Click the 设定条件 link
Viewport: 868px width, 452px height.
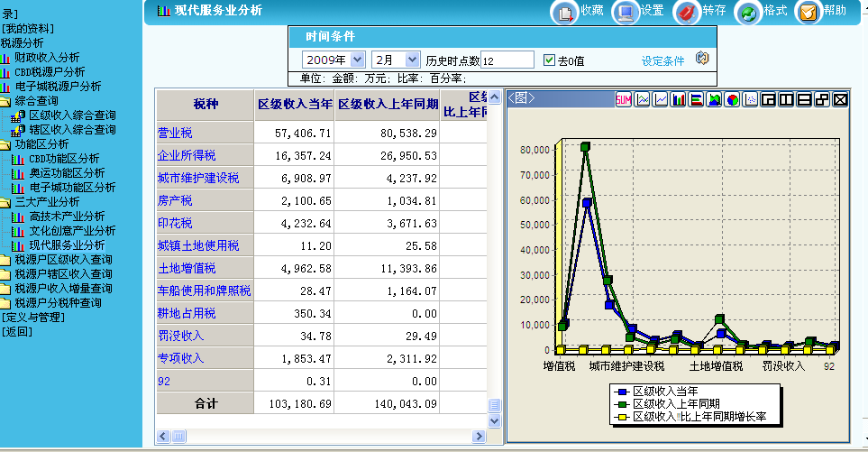click(662, 60)
